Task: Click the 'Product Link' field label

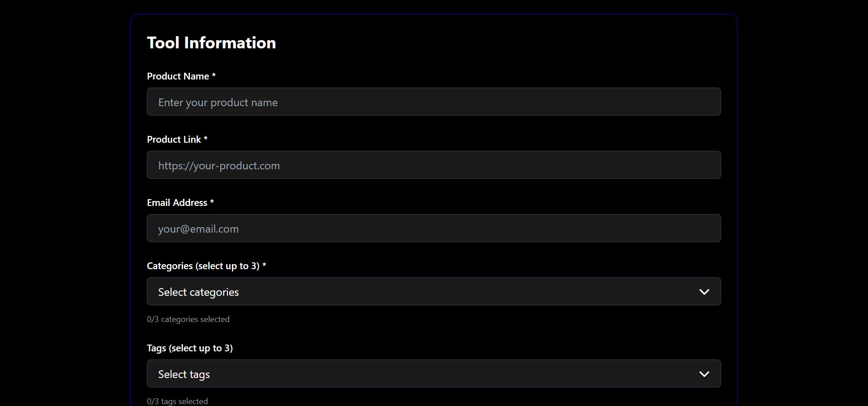Action: 174,140
